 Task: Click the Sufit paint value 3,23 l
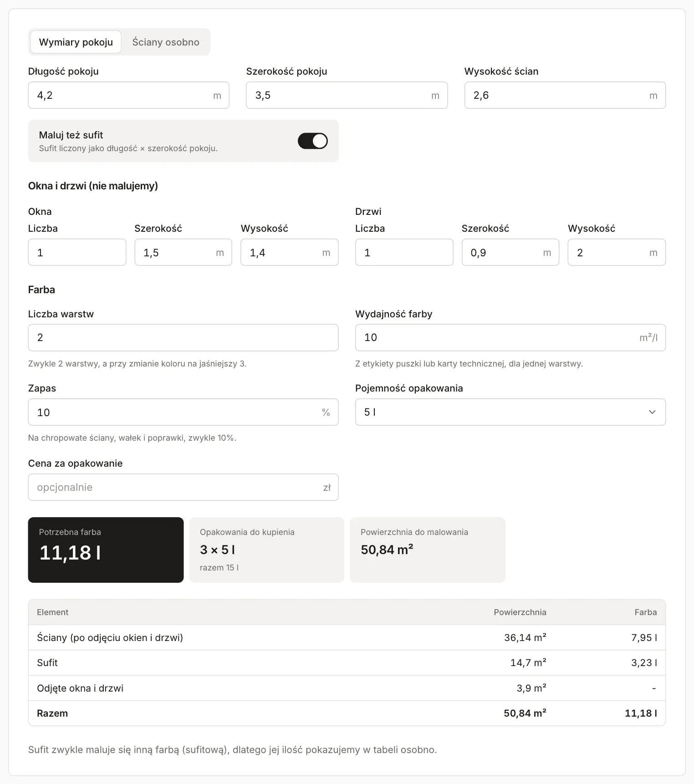(x=644, y=663)
